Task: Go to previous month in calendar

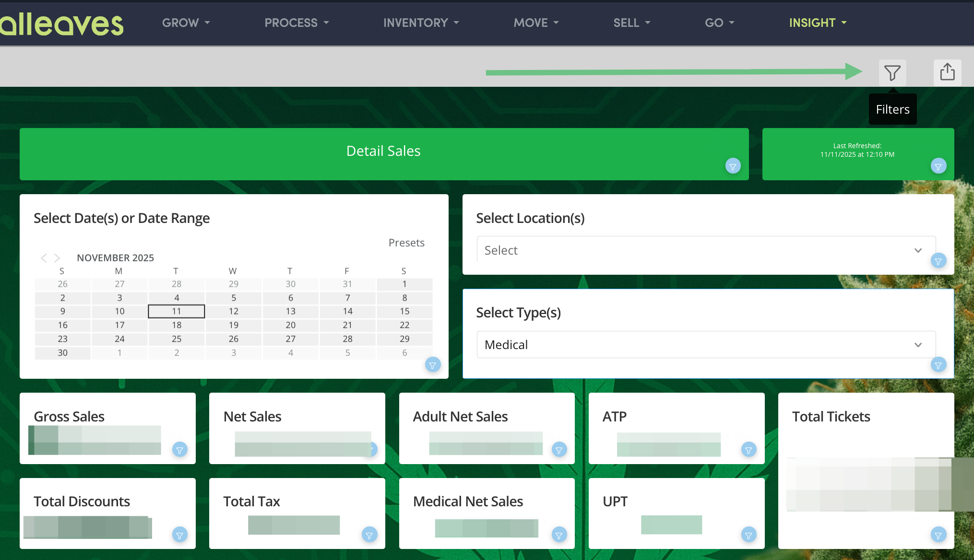Action: pos(44,258)
